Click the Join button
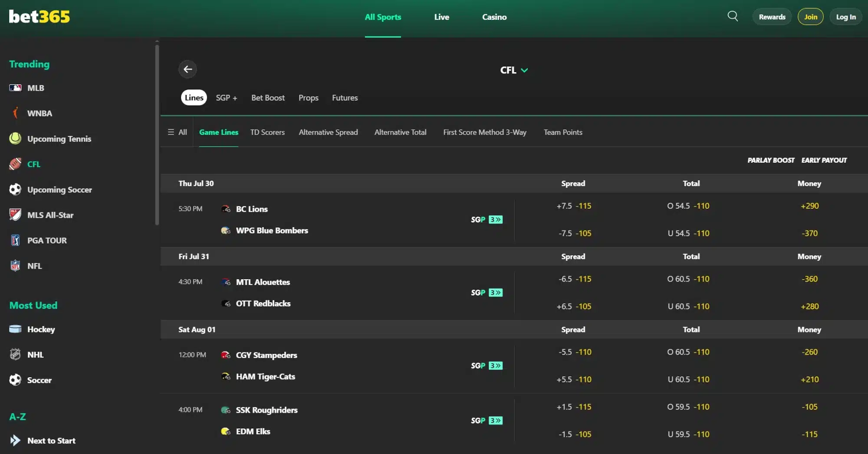 click(x=810, y=17)
